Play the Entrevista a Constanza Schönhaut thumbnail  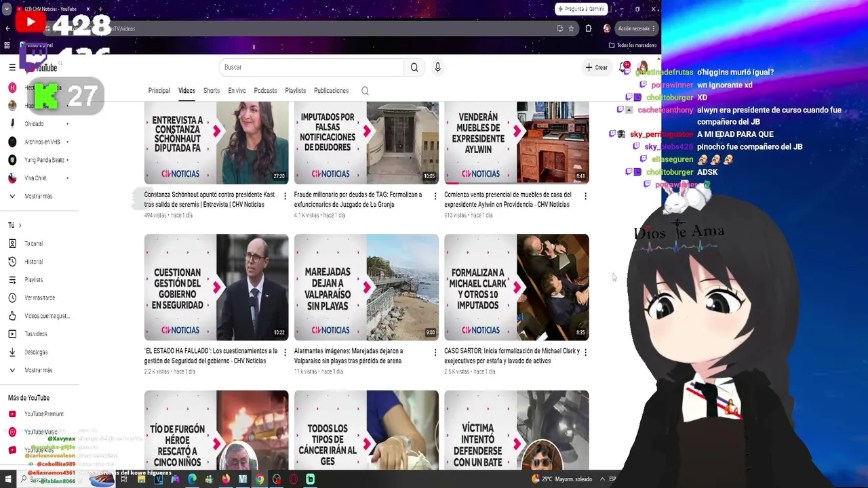pos(216,143)
